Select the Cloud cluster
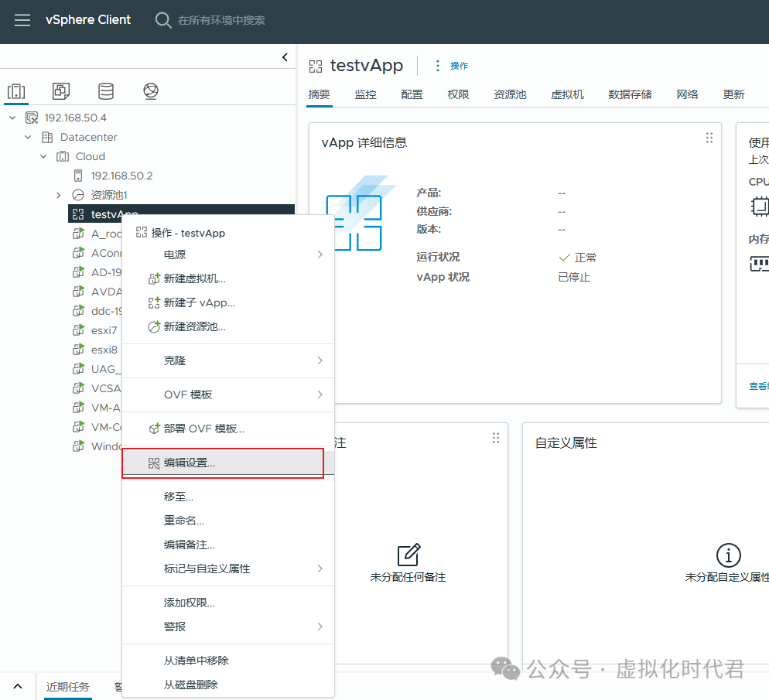The height and width of the screenshot is (700, 769). (x=91, y=156)
